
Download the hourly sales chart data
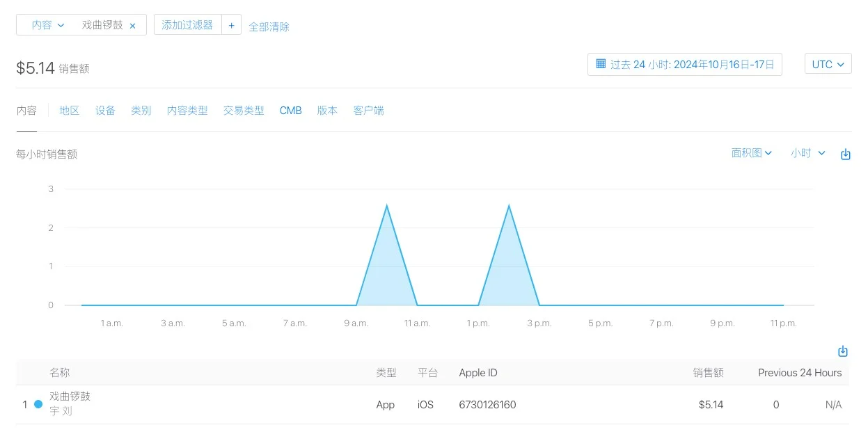[x=846, y=154]
